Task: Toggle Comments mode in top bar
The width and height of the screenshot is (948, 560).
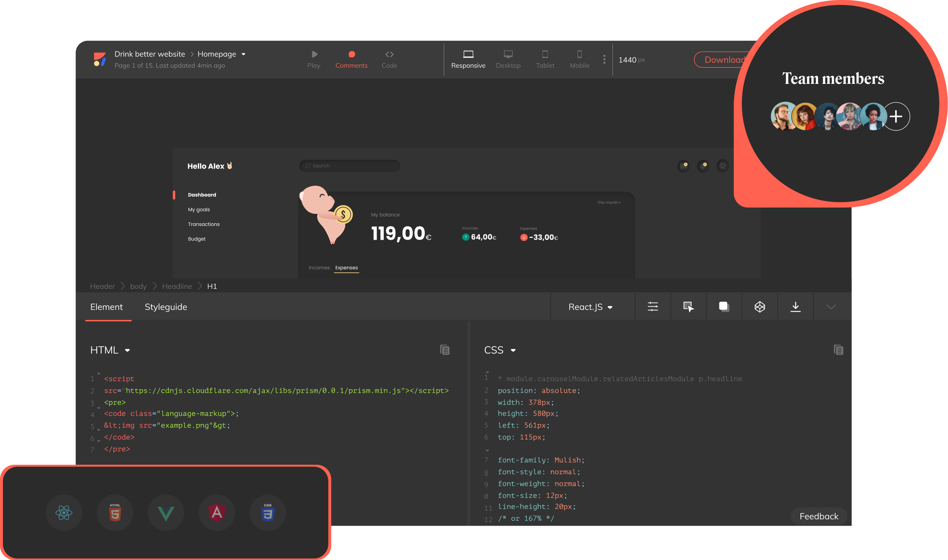Action: click(x=351, y=59)
